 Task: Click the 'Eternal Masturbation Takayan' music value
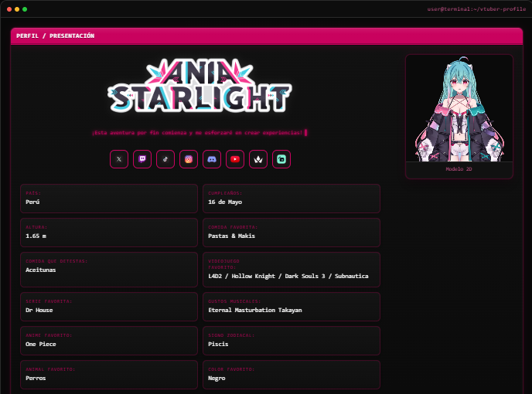tap(255, 310)
